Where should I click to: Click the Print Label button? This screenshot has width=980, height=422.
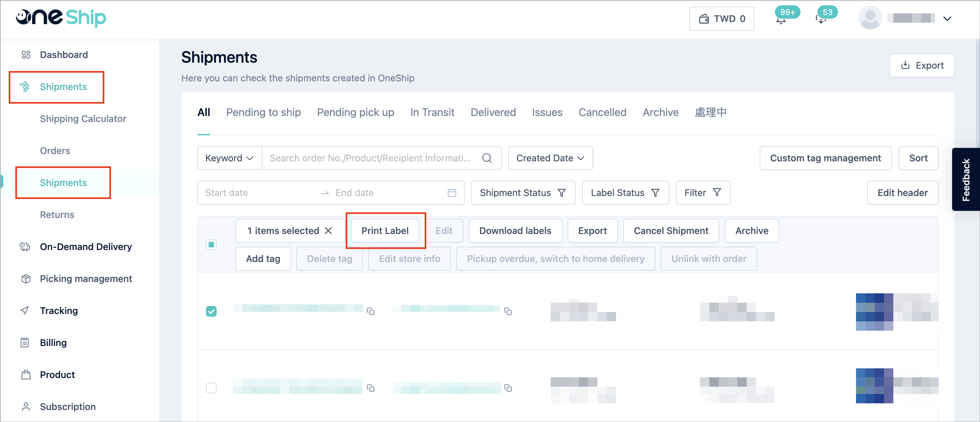tap(385, 231)
